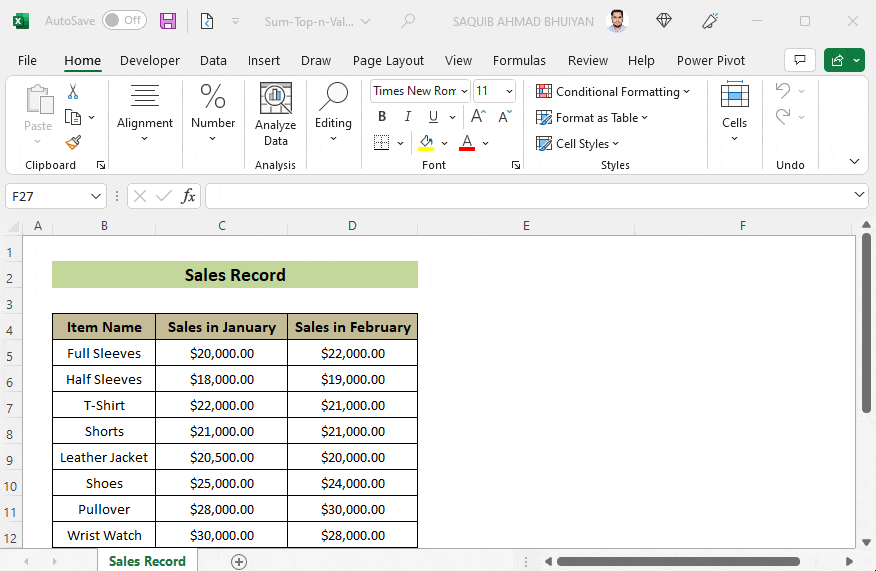
Task: Click Increase Font Size icon
Action: pos(478,116)
